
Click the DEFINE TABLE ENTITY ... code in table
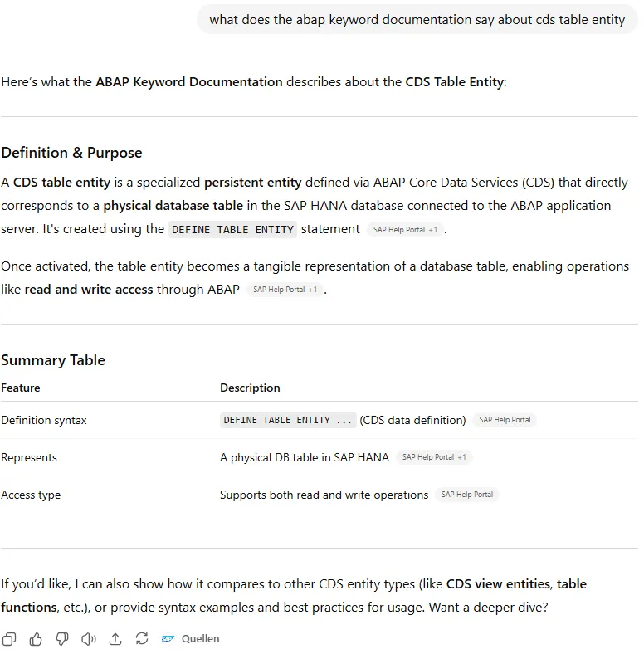(x=287, y=420)
